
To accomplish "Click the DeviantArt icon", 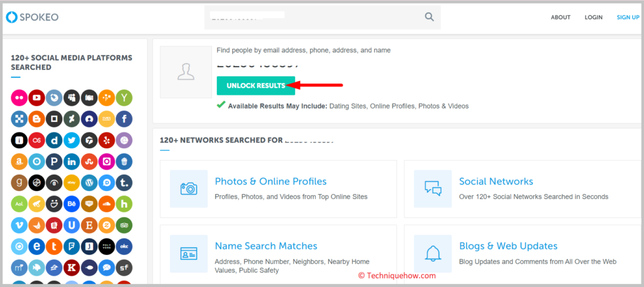I will (x=72, y=119).
